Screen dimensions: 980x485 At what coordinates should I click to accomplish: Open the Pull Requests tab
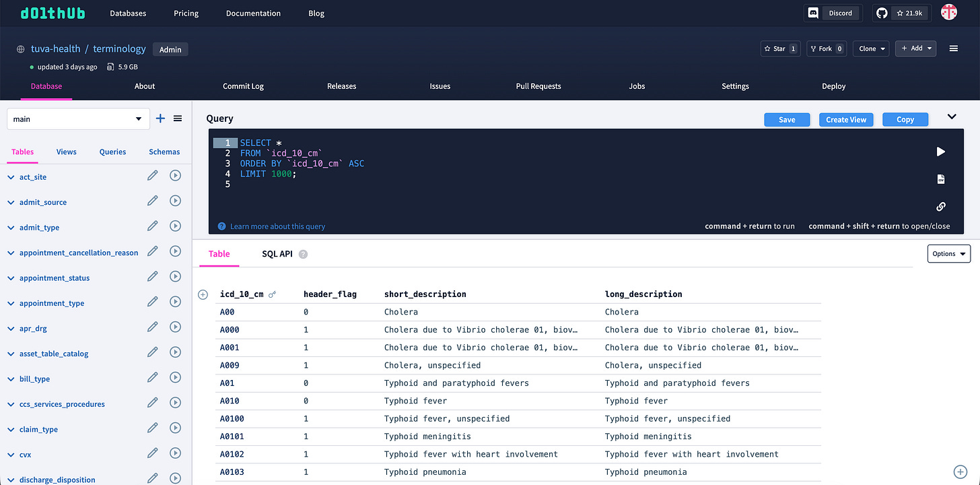538,86
